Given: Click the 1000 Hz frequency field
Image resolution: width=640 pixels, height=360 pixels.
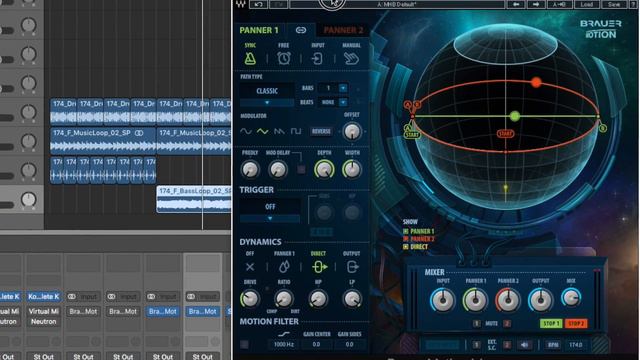Looking at the screenshot, I should click(284, 344).
